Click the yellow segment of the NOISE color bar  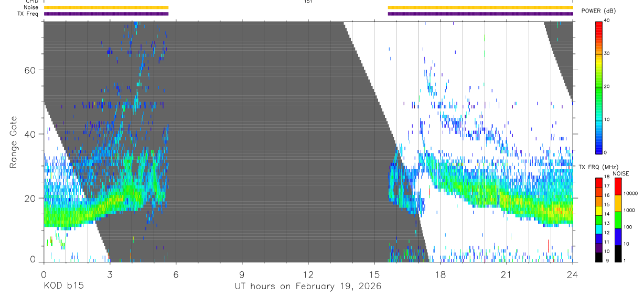pos(618,203)
